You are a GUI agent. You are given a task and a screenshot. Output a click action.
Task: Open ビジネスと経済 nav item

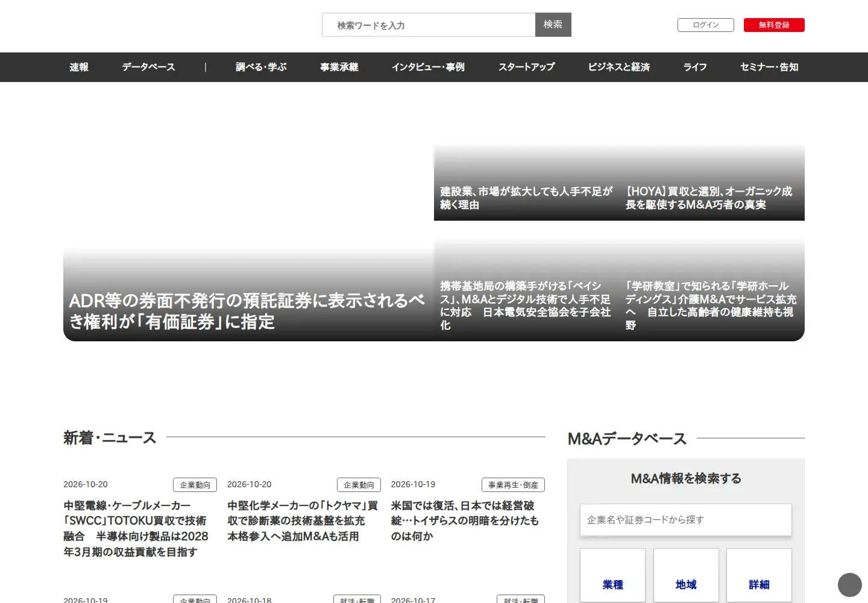pos(619,67)
